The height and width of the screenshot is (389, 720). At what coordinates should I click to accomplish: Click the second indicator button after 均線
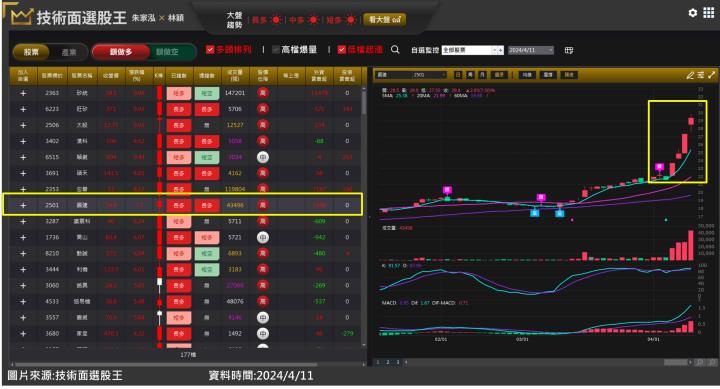[x=548, y=75]
